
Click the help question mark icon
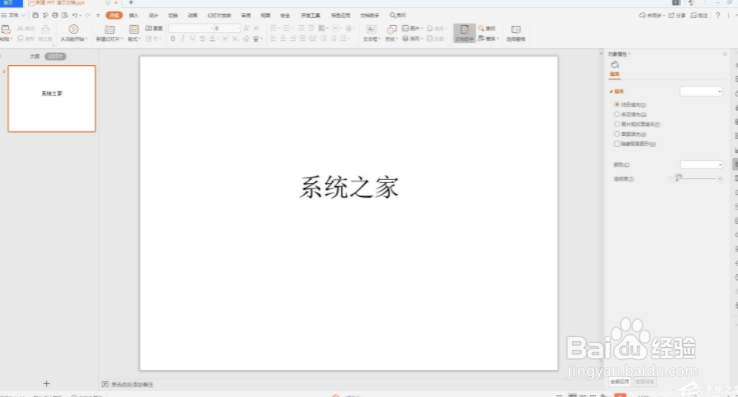(718, 15)
